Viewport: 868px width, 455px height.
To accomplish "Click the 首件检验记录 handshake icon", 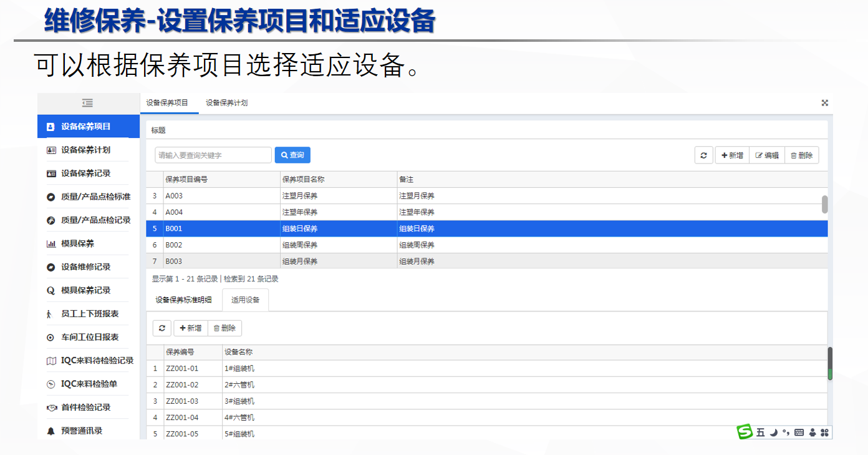I will (51, 408).
